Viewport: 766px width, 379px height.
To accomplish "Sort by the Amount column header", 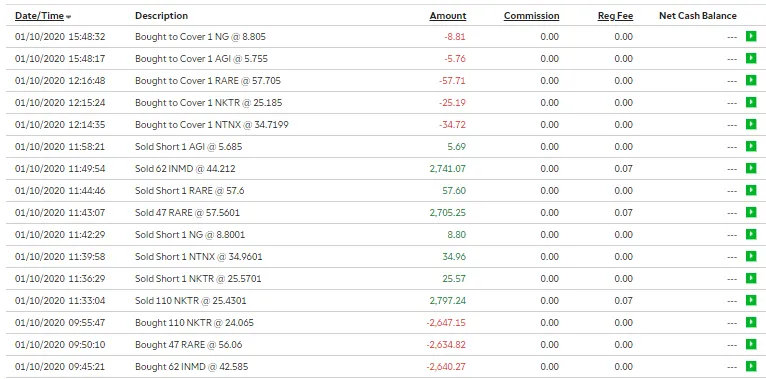I will [448, 16].
